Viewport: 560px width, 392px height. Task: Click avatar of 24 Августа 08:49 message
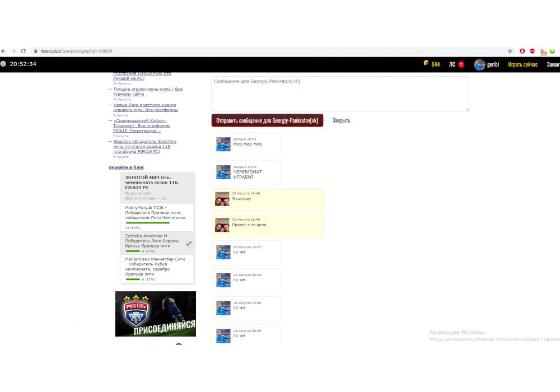223,336
